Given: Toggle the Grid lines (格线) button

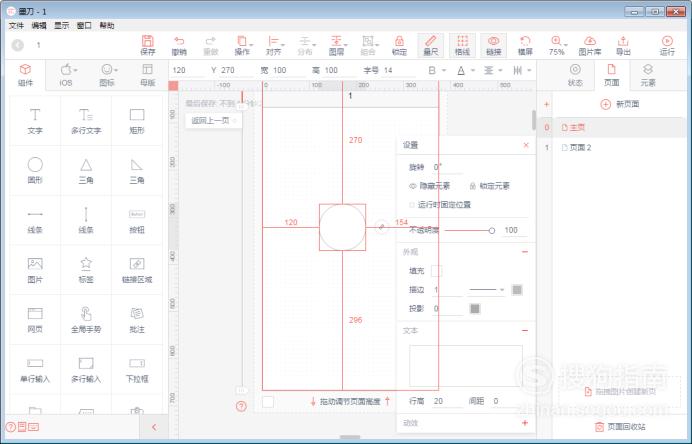Looking at the screenshot, I should (x=462, y=45).
